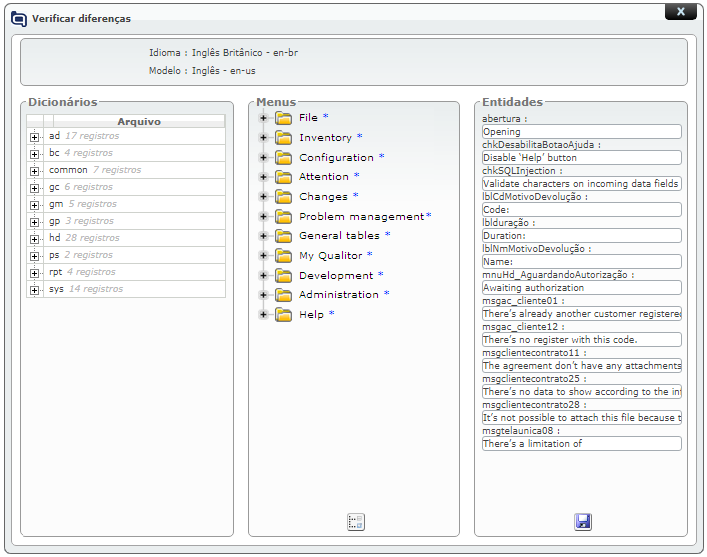Expand the gc dictionary row

[34, 188]
